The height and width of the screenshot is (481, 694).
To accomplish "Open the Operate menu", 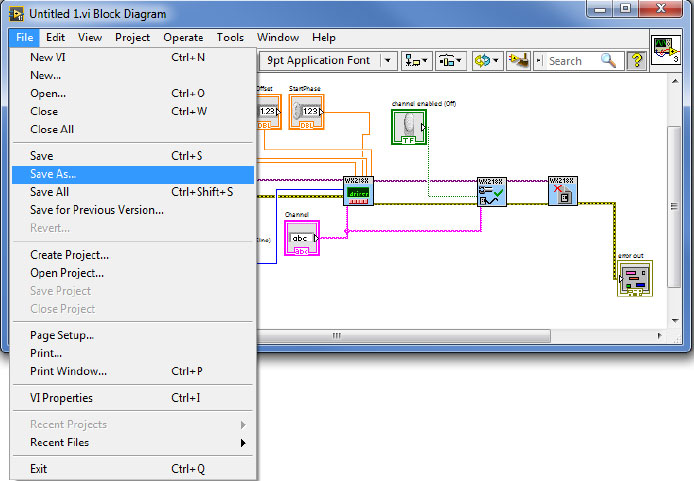I will (183, 37).
